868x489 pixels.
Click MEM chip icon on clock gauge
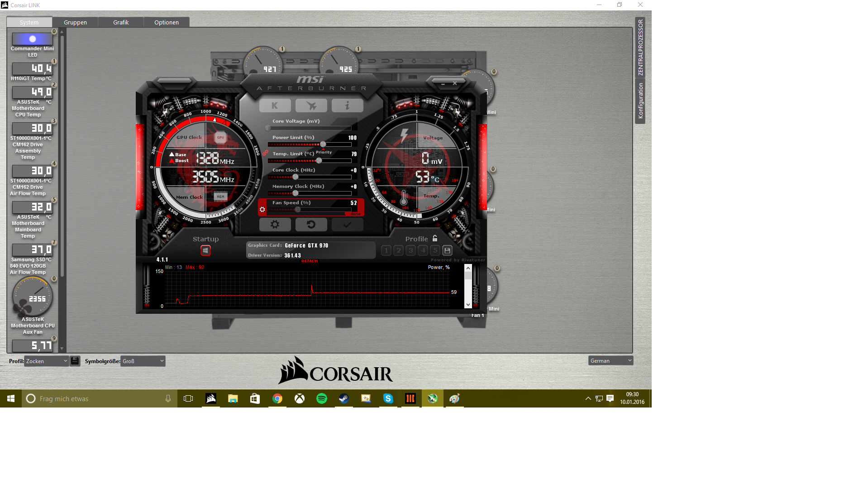pos(220,197)
